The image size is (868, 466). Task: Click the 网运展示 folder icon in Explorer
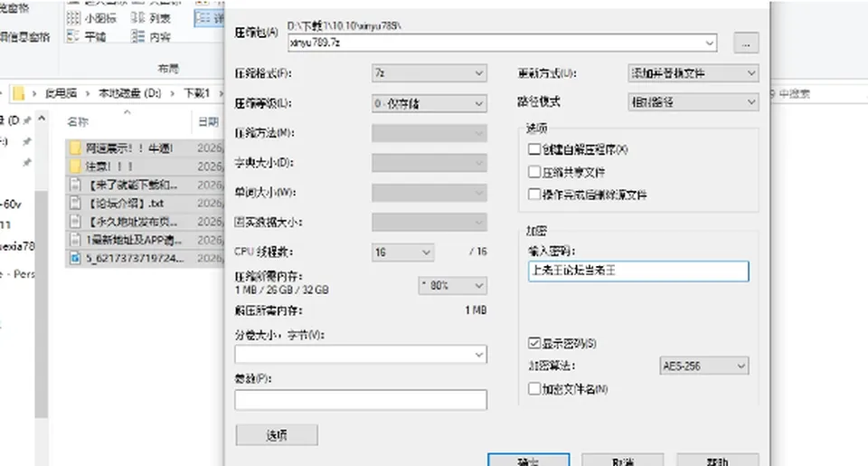(75, 148)
